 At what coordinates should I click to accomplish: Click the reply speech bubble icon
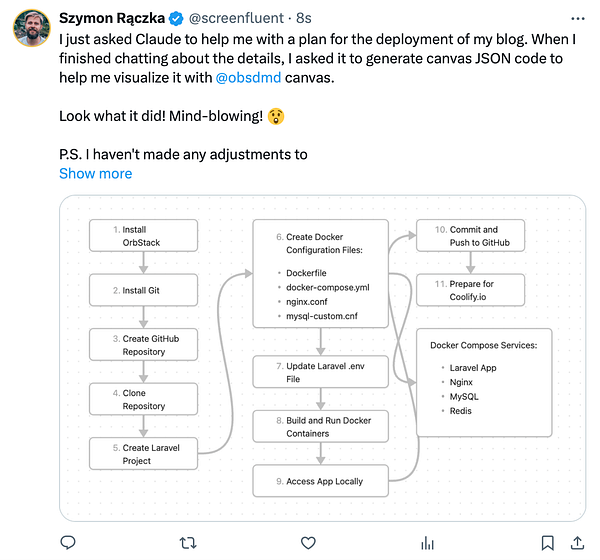(68, 543)
